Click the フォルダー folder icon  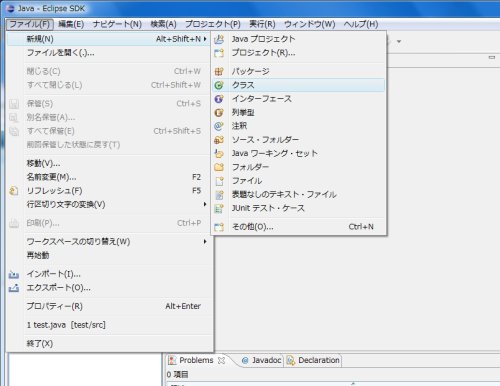coord(219,167)
